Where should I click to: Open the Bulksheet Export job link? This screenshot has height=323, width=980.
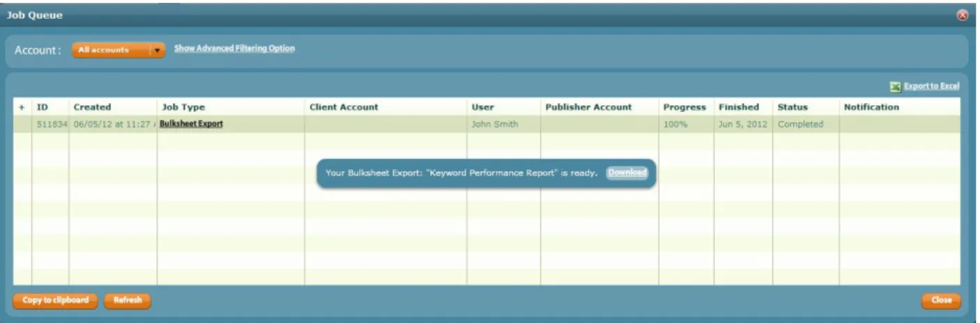coord(191,124)
